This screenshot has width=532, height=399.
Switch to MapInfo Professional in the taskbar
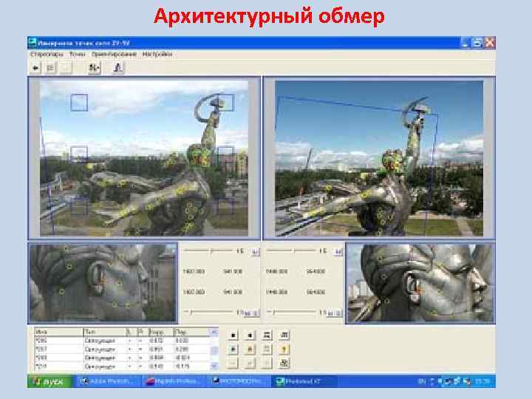click(174, 382)
